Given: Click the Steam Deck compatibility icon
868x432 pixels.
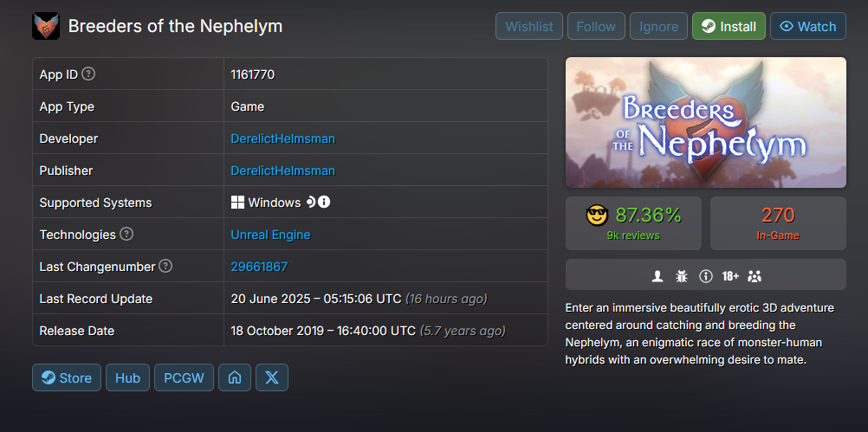Looking at the screenshot, I should [310, 202].
